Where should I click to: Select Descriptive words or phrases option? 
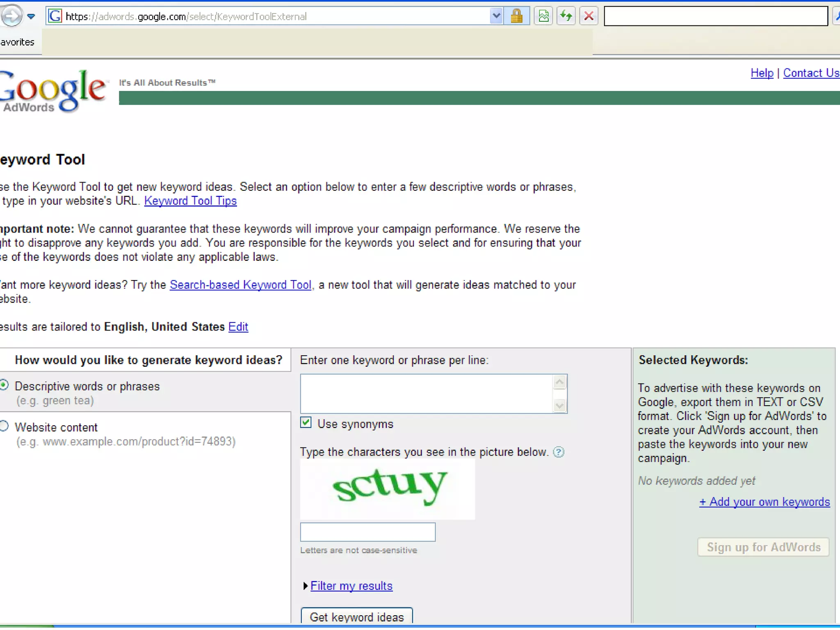(4, 385)
